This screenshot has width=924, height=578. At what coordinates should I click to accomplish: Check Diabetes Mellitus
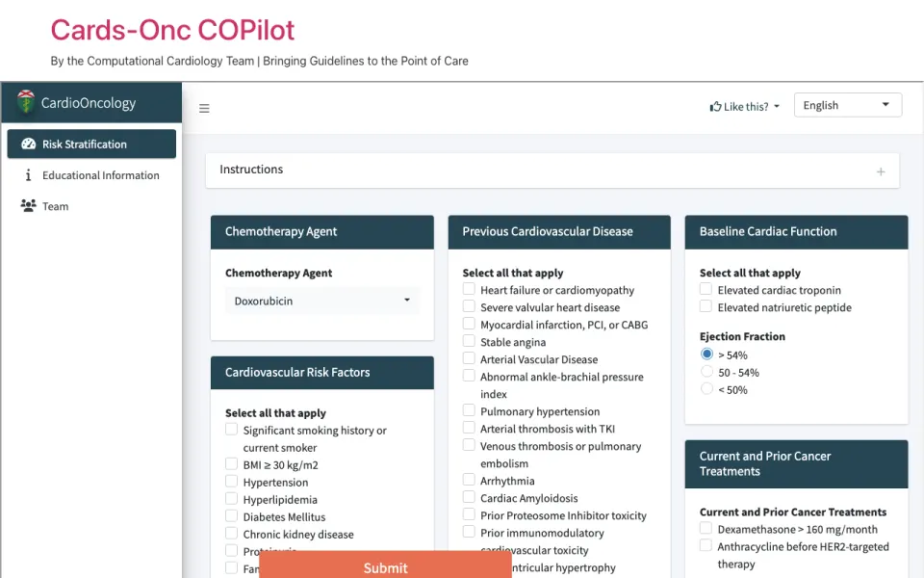232,516
